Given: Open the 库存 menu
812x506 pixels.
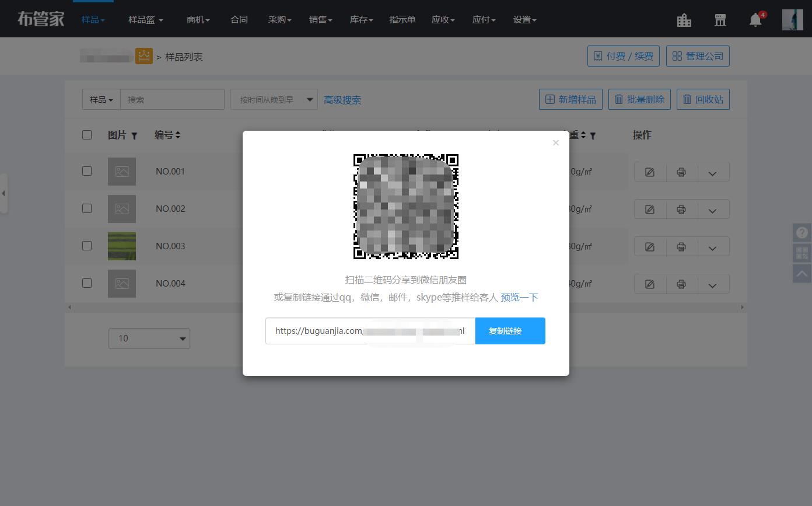Looking at the screenshot, I should 362,20.
